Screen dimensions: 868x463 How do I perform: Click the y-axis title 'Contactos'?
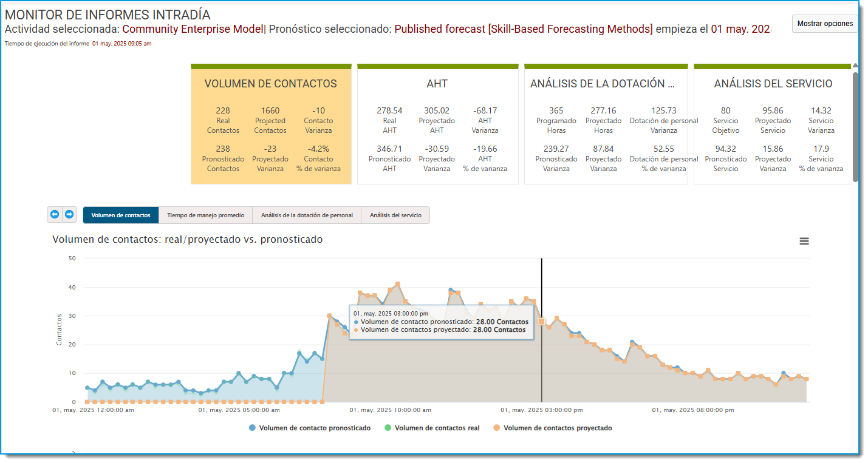tap(60, 330)
